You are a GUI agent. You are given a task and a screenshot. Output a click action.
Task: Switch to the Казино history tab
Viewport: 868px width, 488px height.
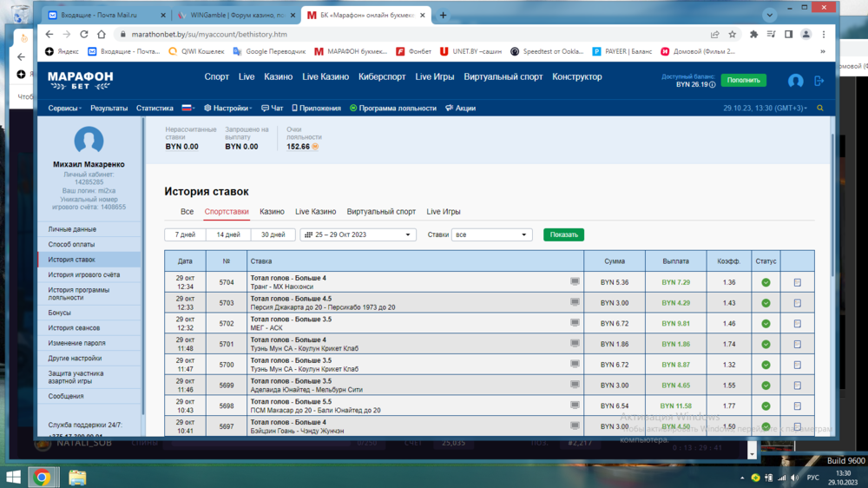point(272,212)
